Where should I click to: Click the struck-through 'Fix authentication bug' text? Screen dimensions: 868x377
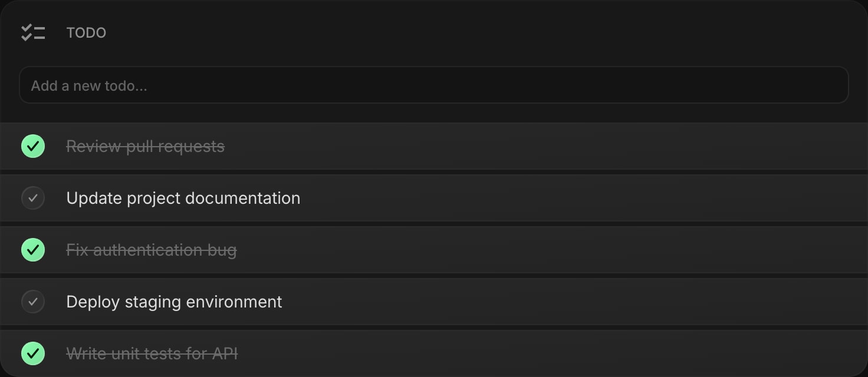click(152, 250)
